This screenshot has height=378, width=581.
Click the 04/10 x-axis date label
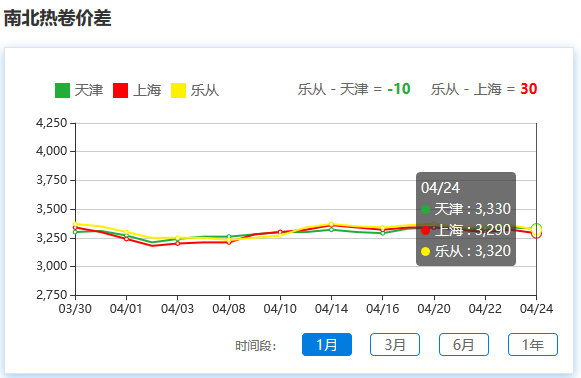coord(280,309)
